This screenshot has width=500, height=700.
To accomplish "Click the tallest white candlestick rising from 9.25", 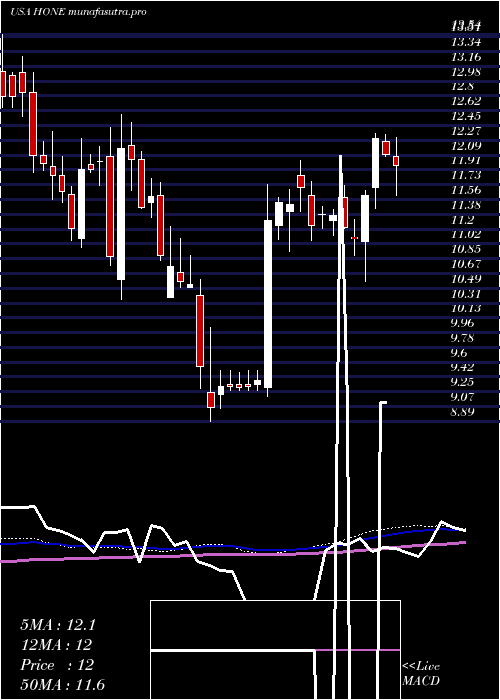I will click(268, 304).
